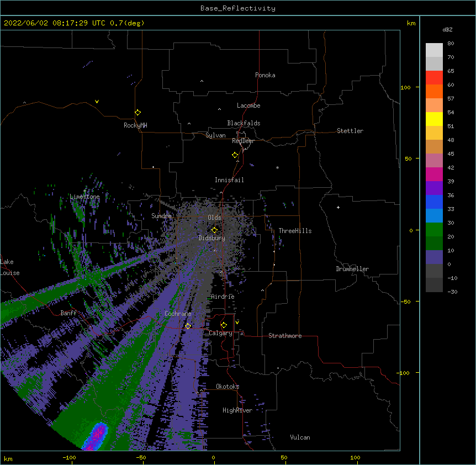Select the 39 dBZ purple legend swatch
Image resolution: width=476 pixels, height=465 pixels.
pos(434,188)
